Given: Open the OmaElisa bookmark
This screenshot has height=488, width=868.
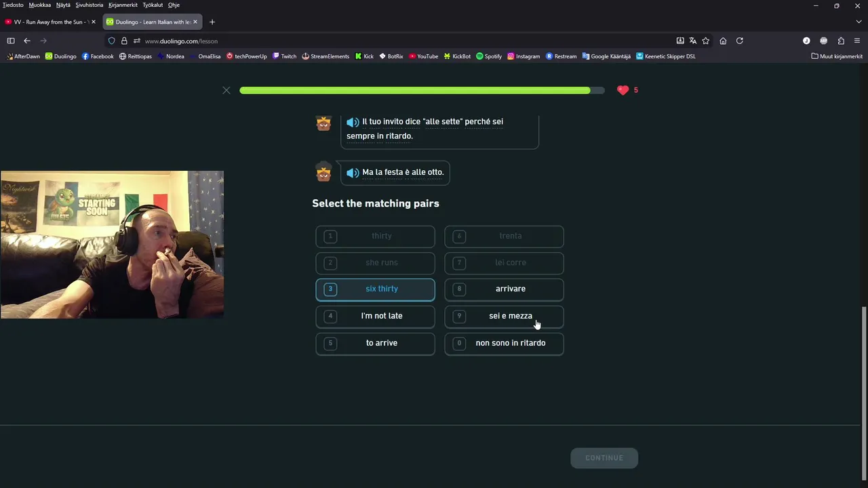Looking at the screenshot, I should pos(205,56).
